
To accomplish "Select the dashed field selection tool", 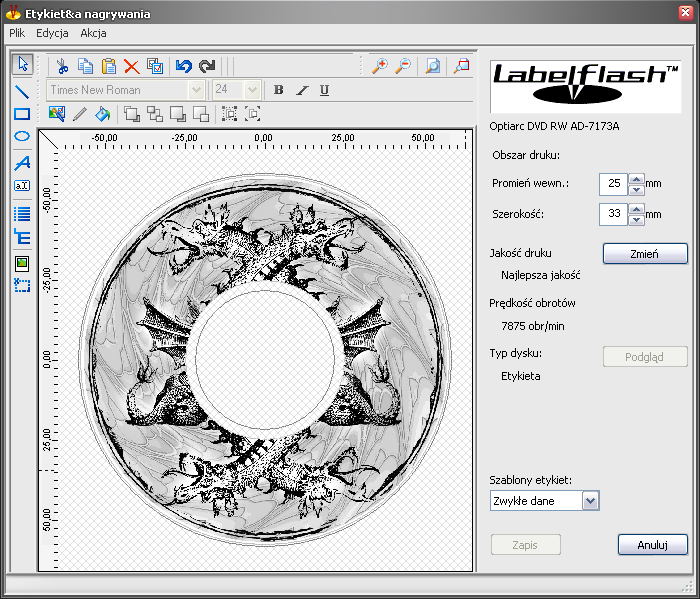I will click(22, 285).
